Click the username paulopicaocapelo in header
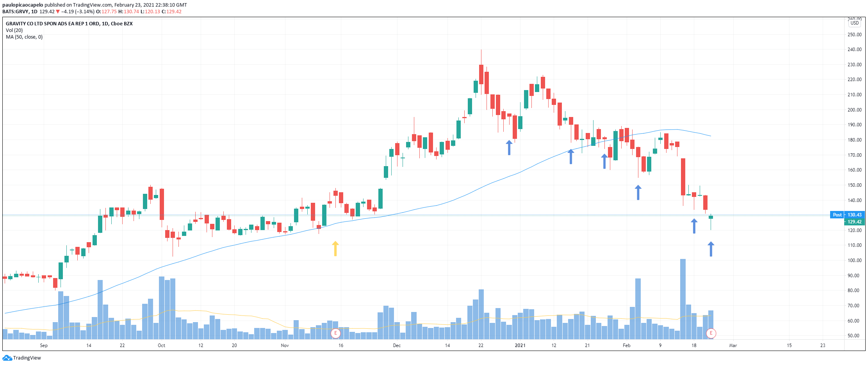This screenshot has width=868, height=365. coord(23,5)
